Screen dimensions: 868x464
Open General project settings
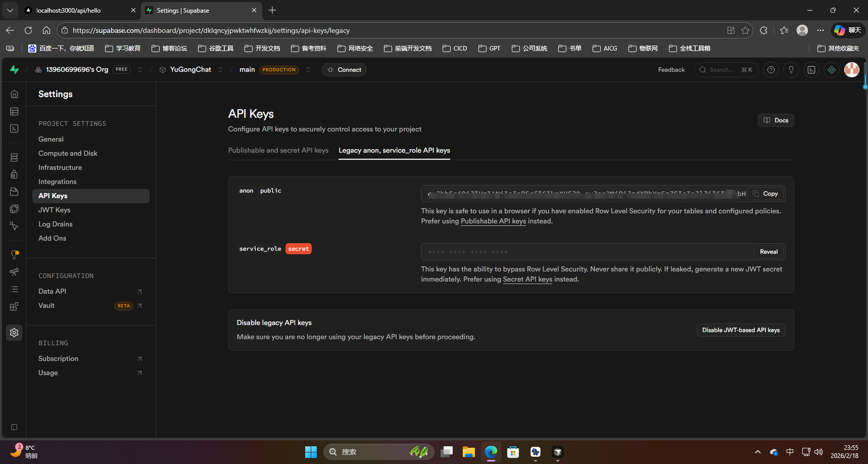(51, 139)
